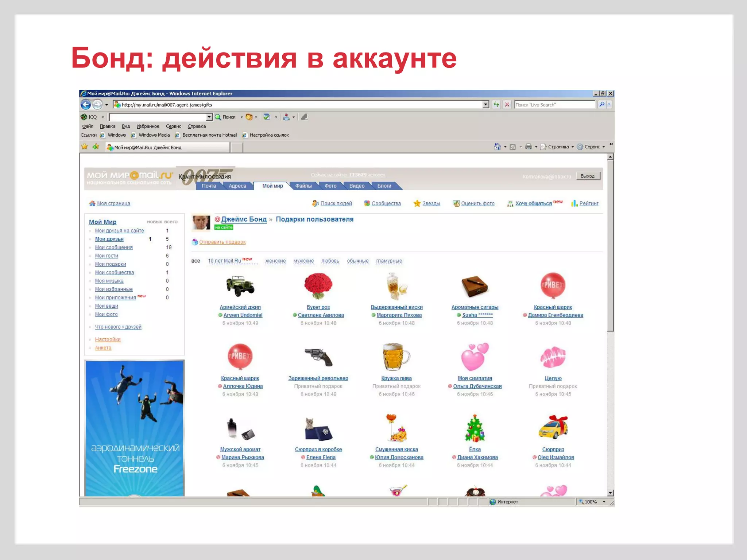This screenshot has height=560, width=747.
Task: Click the Favorites star icon
Action: [x=85, y=147]
